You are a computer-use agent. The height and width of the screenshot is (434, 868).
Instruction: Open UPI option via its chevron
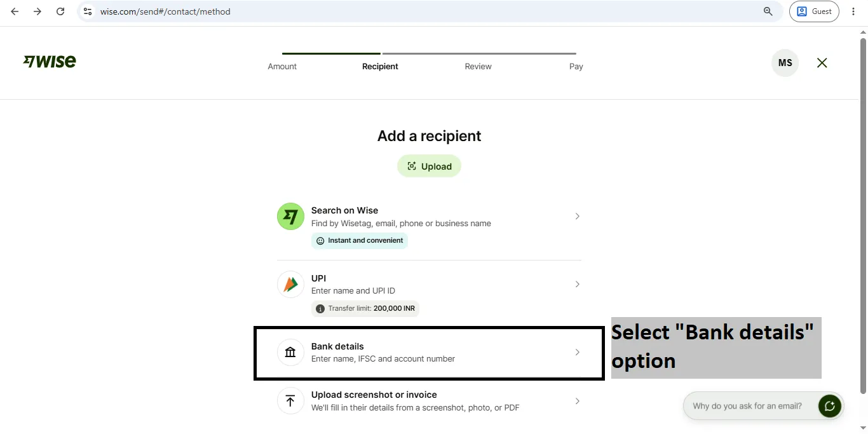577,284
